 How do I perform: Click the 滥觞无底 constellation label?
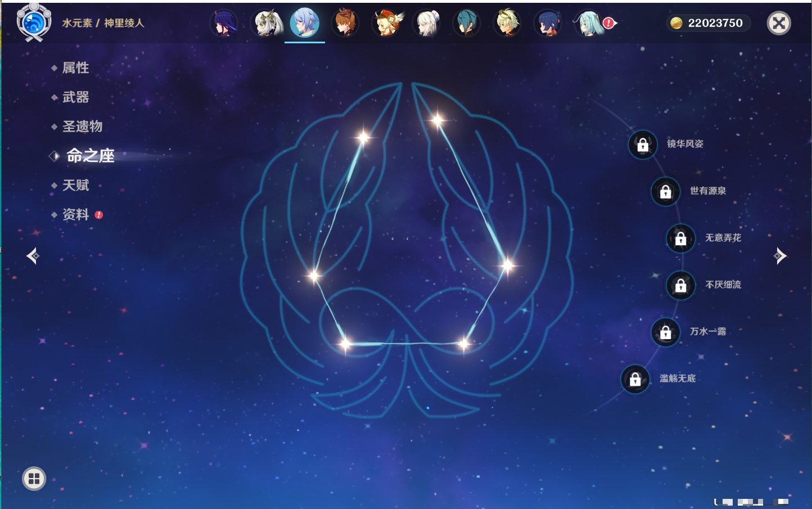tap(677, 379)
